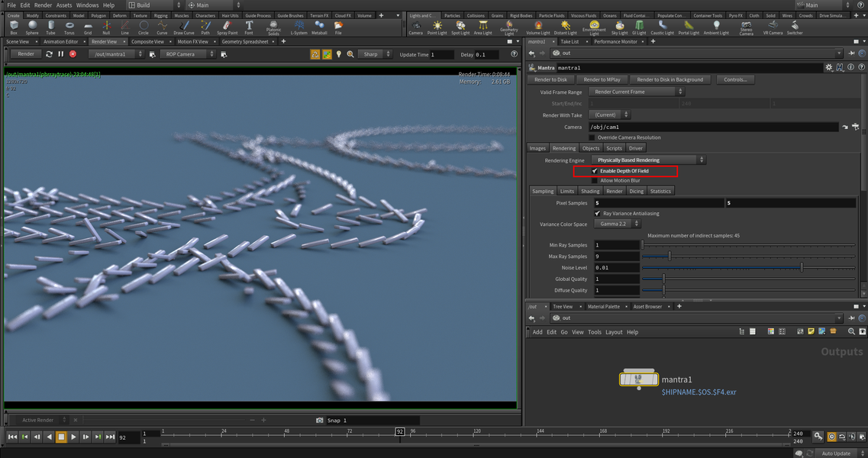Choose the Draw Curve tool
The height and width of the screenshot is (458, 868).
[184, 27]
